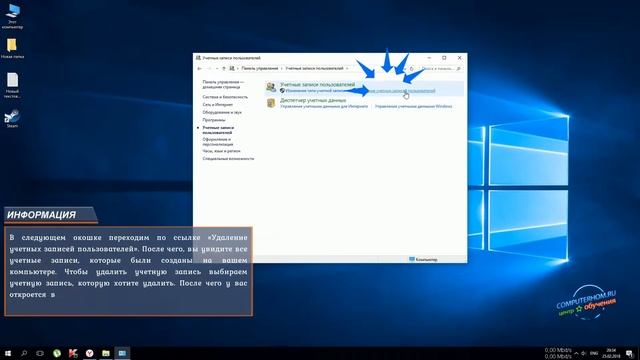This screenshot has width=640, height=360.
Task: Open the taskbar clock and date
Action: coord(611,353)
